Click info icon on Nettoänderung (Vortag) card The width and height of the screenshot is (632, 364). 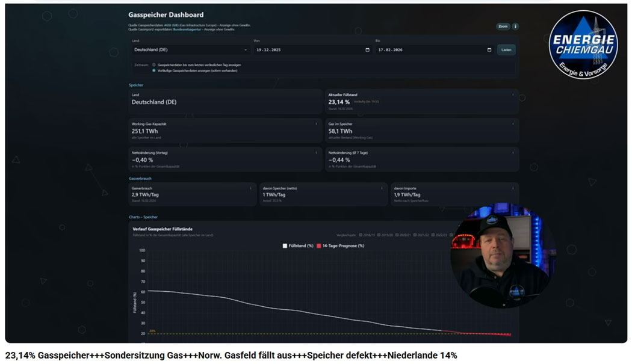(x=317, y=153)
